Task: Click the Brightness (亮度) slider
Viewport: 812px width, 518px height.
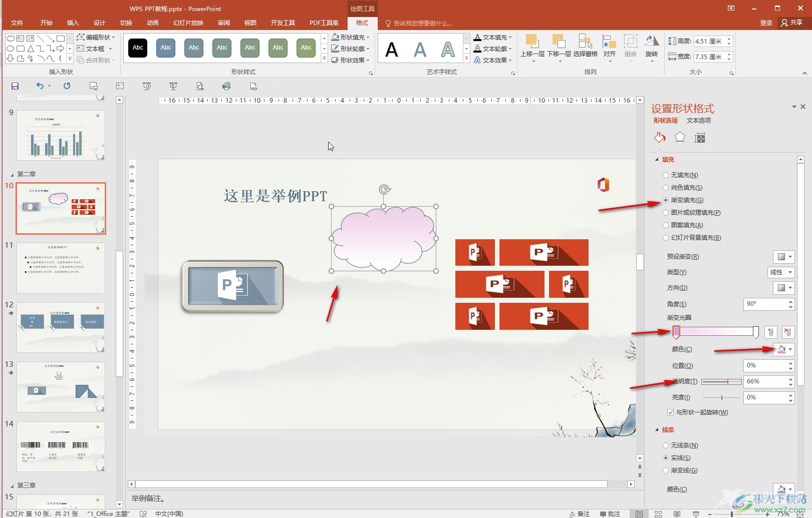Action: 722,397
